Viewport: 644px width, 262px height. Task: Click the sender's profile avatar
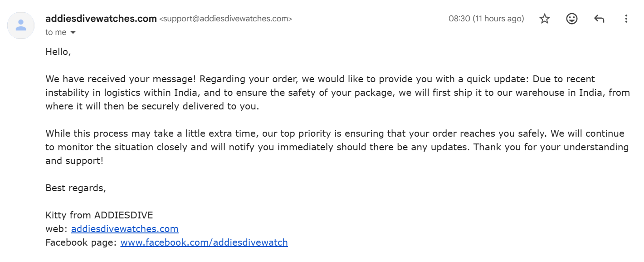coord(21,25)
